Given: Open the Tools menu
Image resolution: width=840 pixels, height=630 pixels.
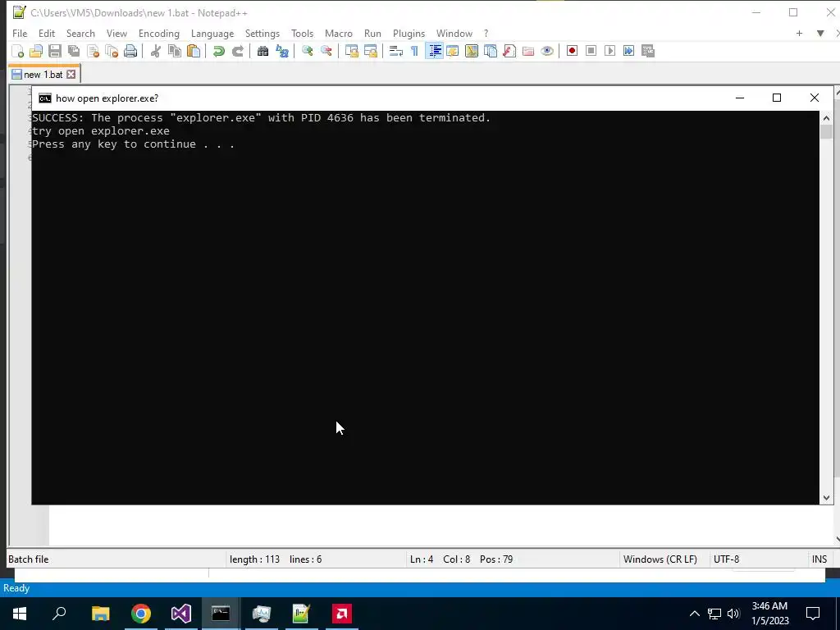Looking at the screenshot, I should [x=302, y=33].
